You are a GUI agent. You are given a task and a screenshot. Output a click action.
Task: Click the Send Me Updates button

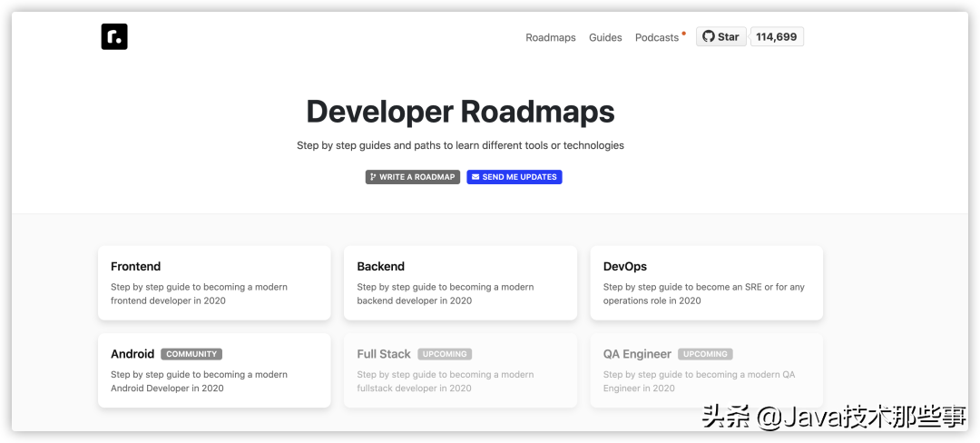pos(514,177)
